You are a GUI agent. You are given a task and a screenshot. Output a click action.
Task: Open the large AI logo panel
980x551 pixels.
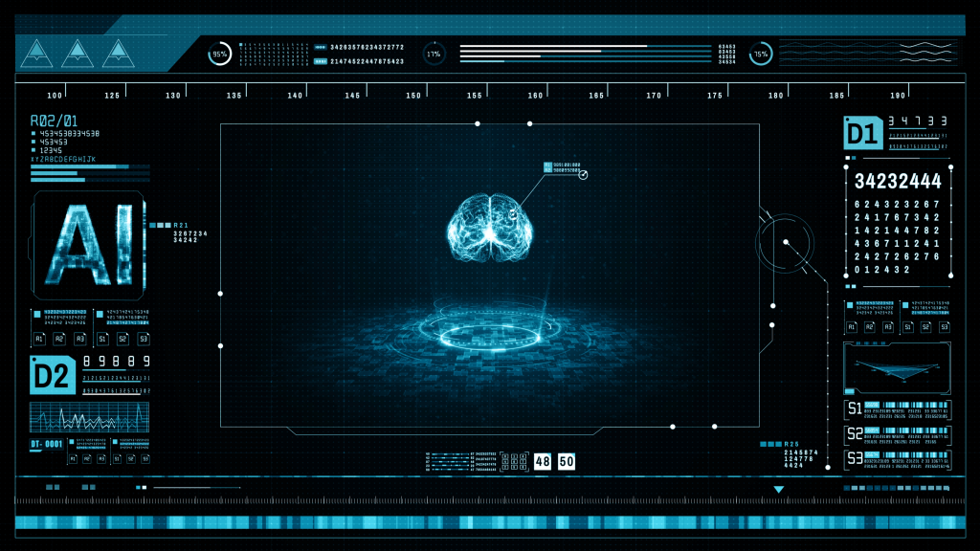88,246
